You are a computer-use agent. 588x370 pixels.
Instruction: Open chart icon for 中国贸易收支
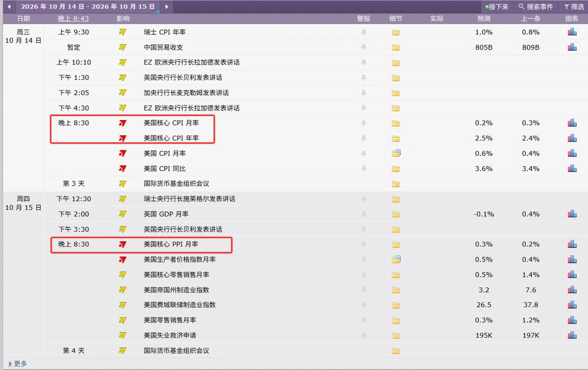click(x=572, y=47)
